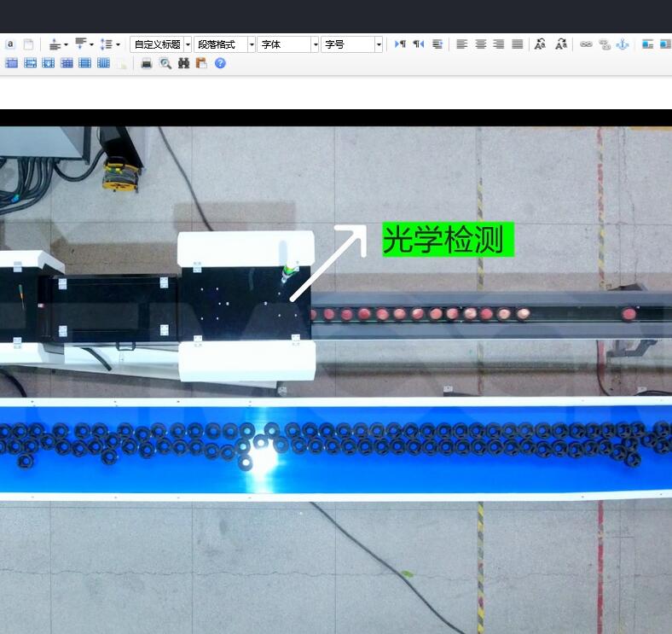This screenshot has height=634, width=672.
Task: Toggle center text alignment
Action: tap(480, 44)
